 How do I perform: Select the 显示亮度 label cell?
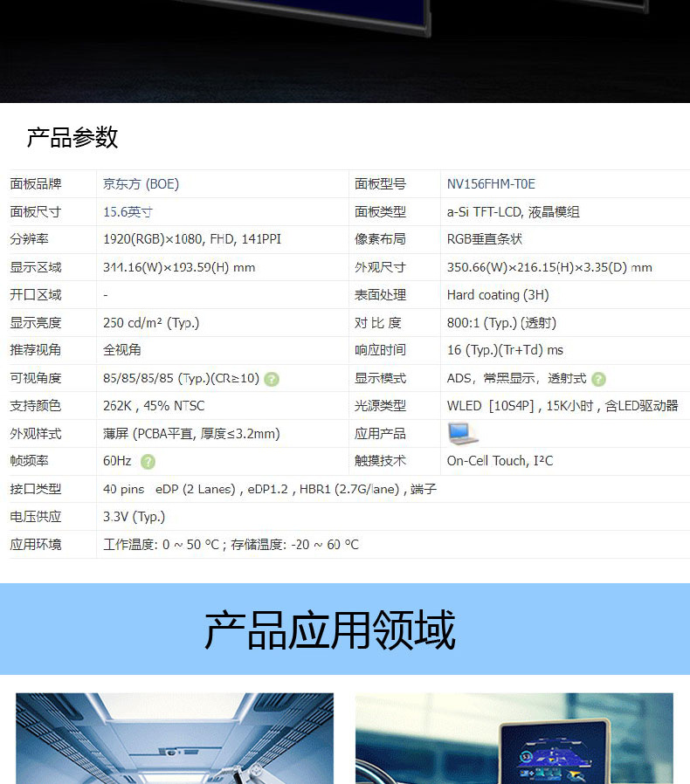[x=36, y=323]
